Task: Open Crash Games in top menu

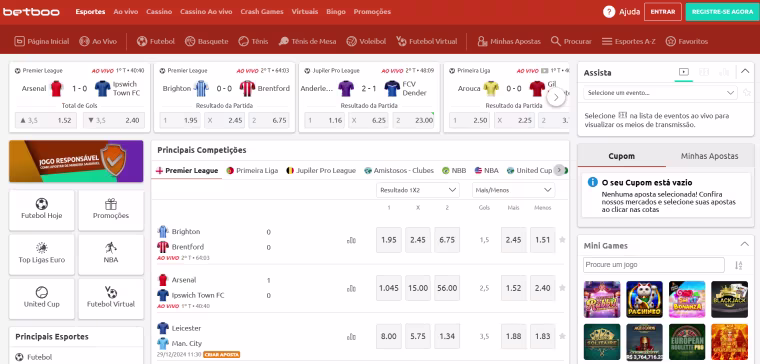Action: click(x=262, y=12)
